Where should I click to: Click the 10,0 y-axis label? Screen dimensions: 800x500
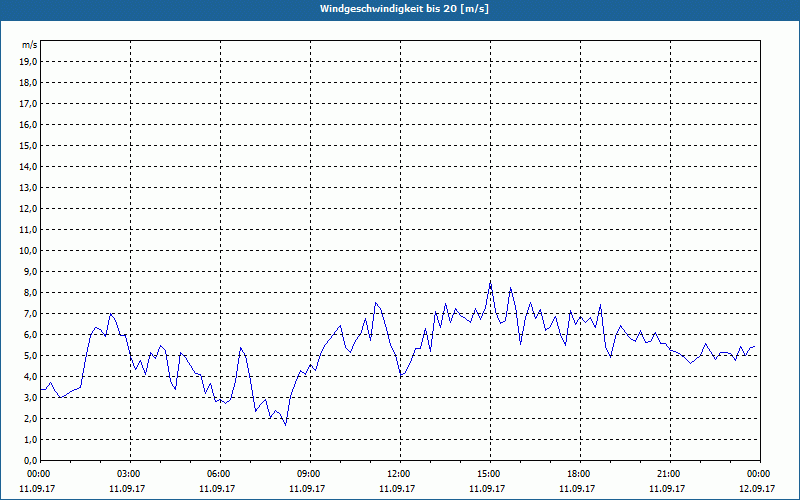[28, 251]
